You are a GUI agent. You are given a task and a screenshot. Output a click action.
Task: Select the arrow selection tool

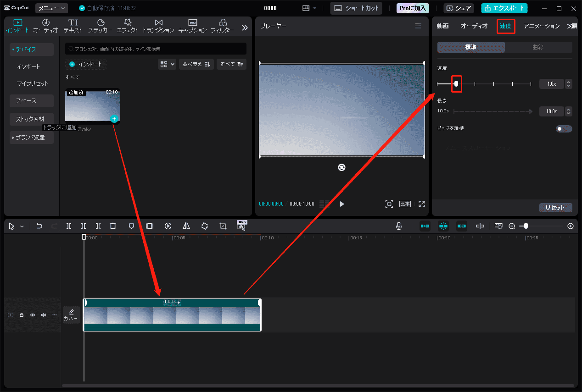(11, 226)
